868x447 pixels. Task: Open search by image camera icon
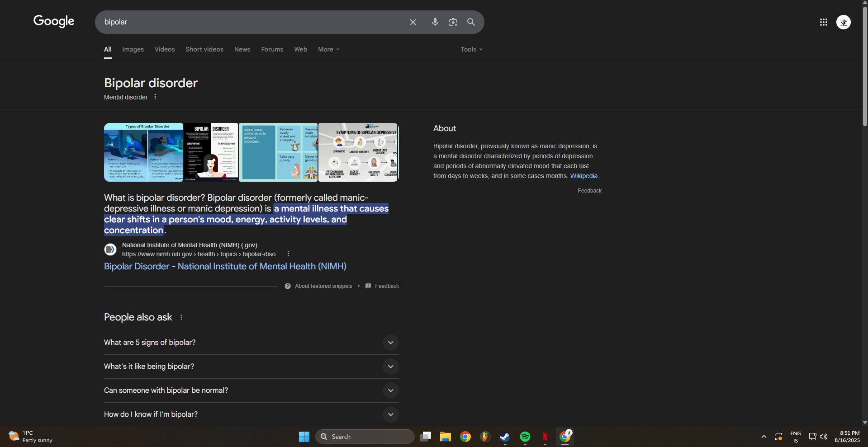tap(453, 22)
